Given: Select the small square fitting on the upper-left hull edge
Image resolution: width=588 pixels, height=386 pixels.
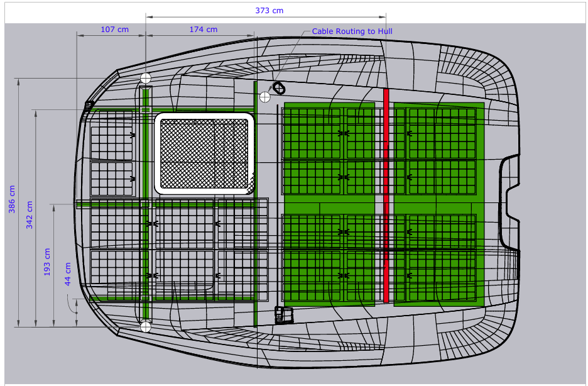Looking at the screenshot, I should [x=89, y=105].
